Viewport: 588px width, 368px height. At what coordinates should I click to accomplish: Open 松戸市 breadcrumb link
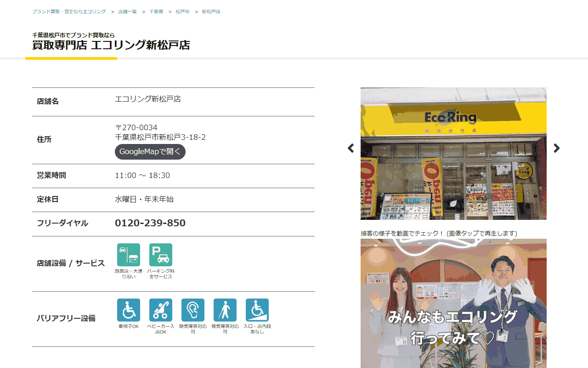pos(182,11)
